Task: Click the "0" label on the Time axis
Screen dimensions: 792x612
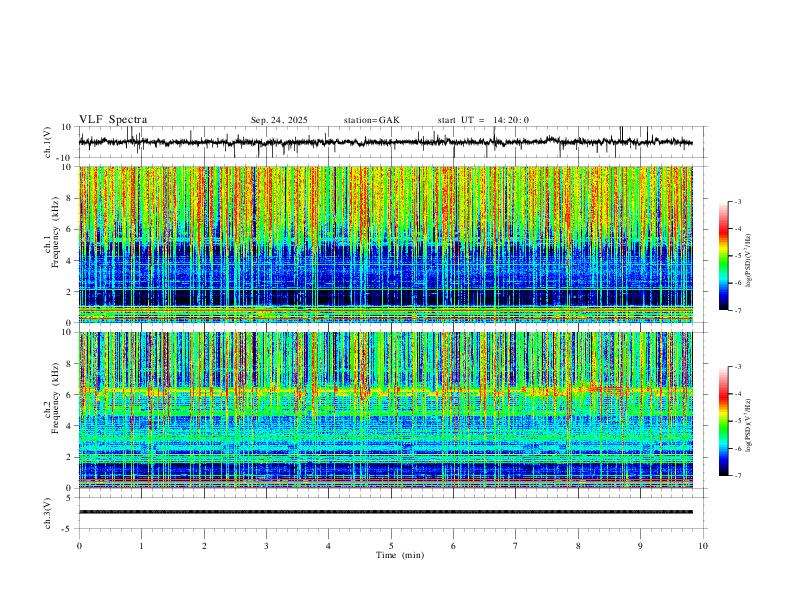Action: [x=79, y=546]
